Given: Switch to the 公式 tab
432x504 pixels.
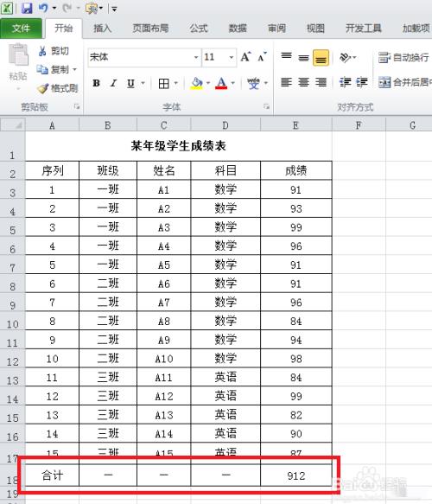Looking at the screenshot, I should 199,29.
